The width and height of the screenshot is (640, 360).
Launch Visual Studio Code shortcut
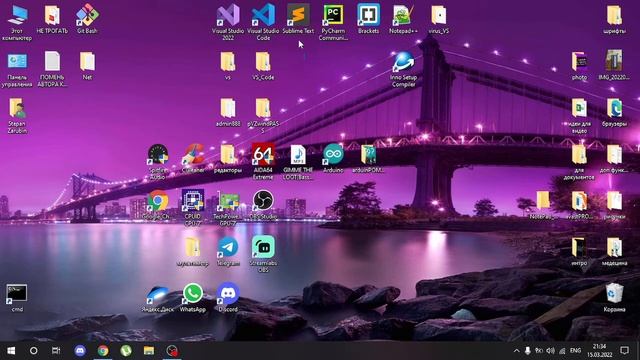[x=263, y=16]
